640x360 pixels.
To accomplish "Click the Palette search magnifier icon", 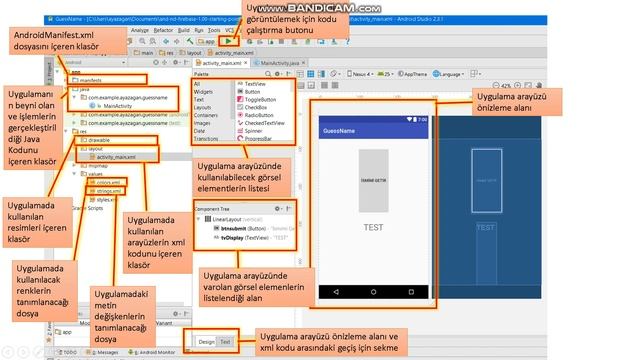I will pyautogui.click(x=268, y=74).
